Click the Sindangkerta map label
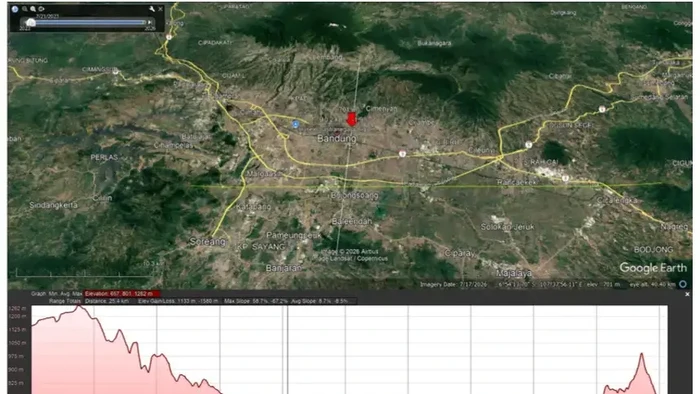The height and width of the screenshot is (394, 700). (x=54, y=205)
